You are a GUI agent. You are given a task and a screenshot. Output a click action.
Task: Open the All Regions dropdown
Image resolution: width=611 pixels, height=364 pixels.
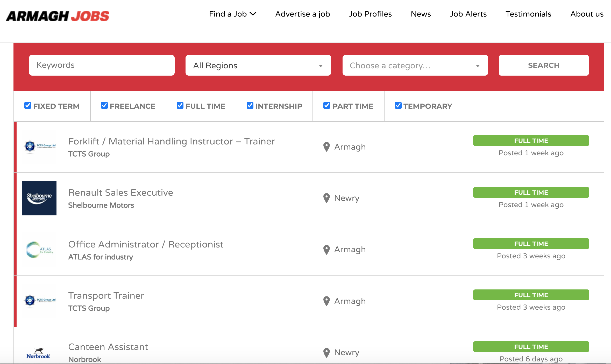258,65
